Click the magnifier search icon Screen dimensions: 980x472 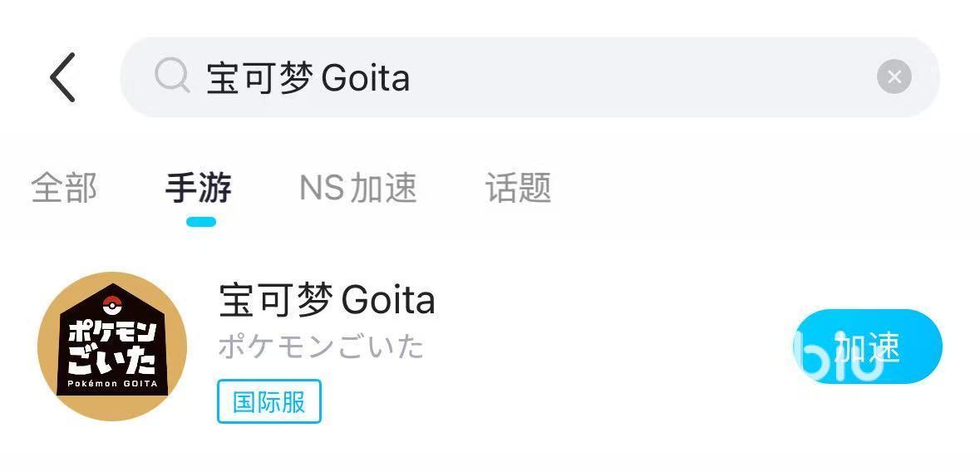[172, 76]
